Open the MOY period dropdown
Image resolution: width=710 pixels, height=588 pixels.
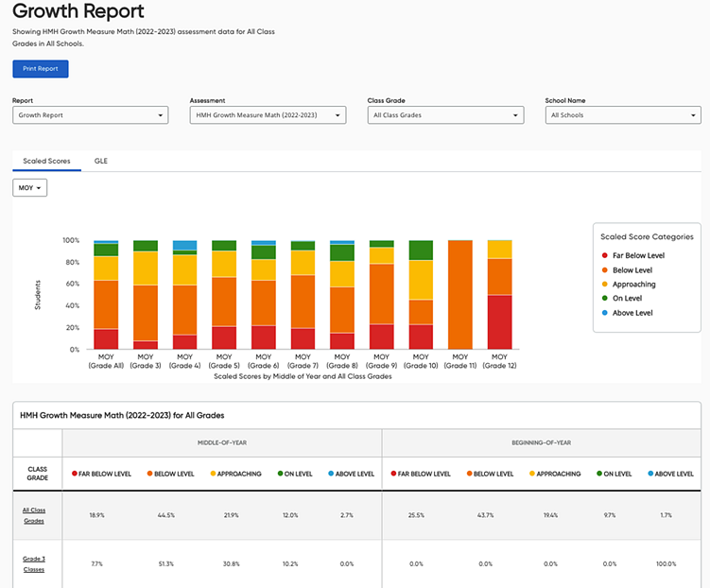(x=30, y=188)
